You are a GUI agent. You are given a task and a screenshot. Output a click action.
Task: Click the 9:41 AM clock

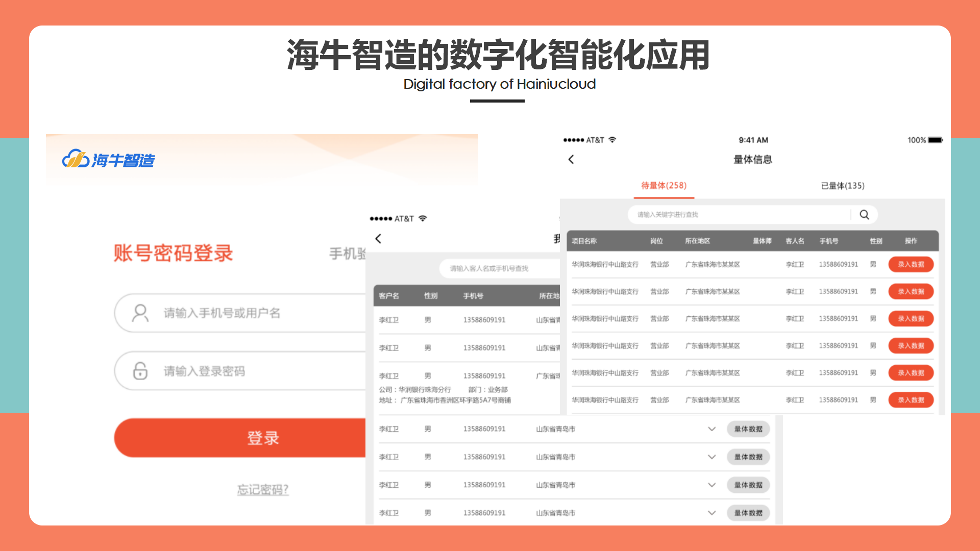pyautogui.click(x=753, y=140)
